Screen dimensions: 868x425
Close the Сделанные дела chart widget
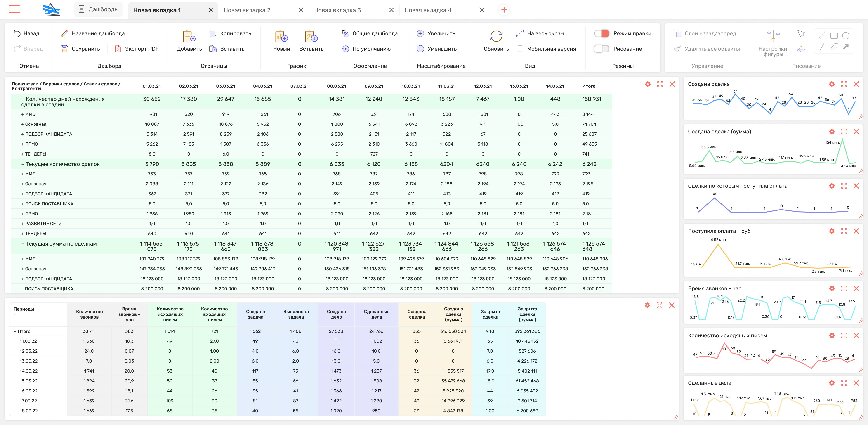(x=856, y=383)
